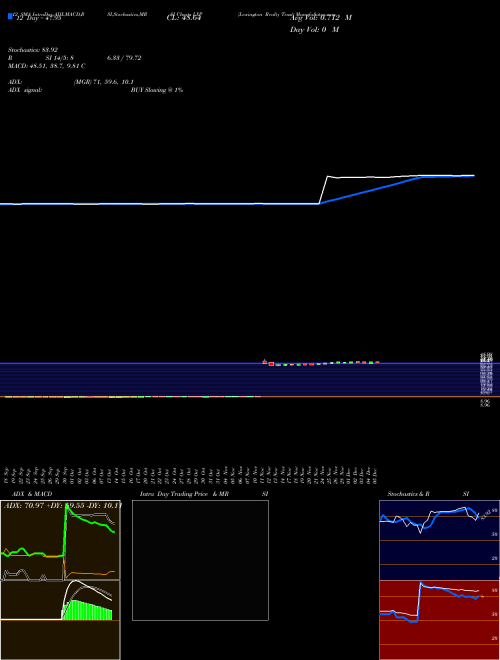The height and width of the screenshot is (660, 500).
Task: Click the blue 12 Day SMA legend square
Action: point(10,17)
